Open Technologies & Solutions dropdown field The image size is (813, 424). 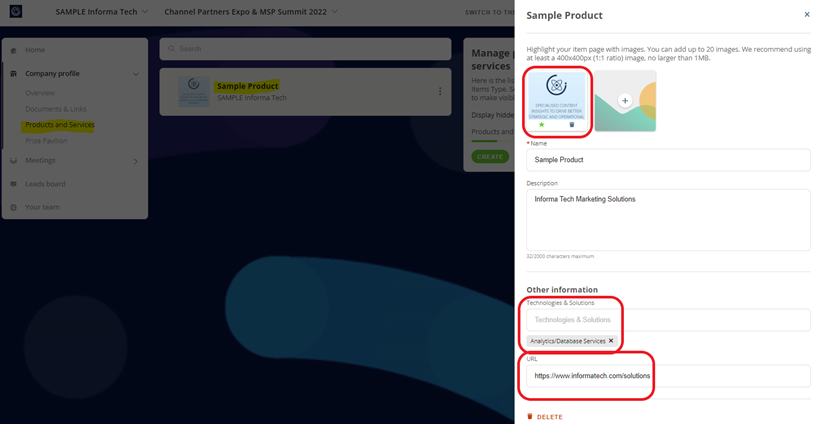coord(668,320)
